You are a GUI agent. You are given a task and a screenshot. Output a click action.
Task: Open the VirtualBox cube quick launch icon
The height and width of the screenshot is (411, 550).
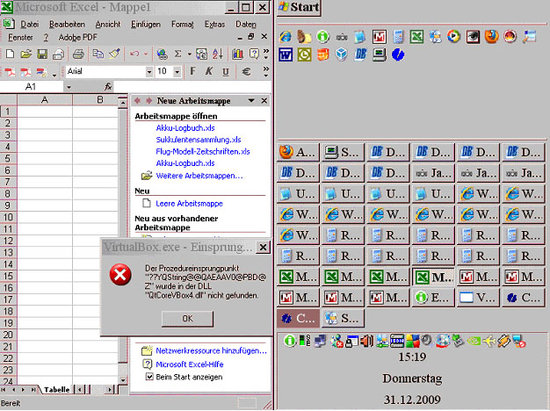point(341,54)
